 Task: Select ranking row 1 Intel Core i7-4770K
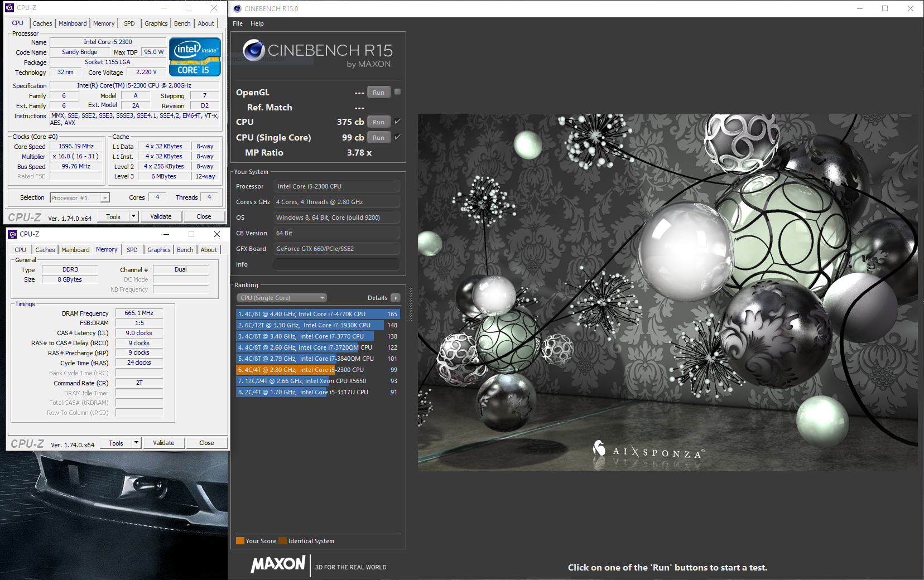317,314
